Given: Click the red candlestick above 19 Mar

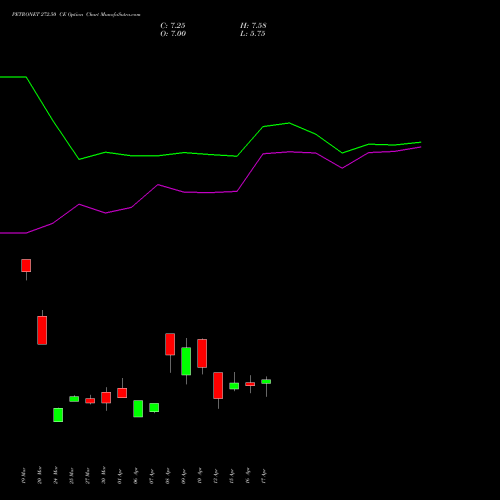Looking at the screenshot, I should [26, 266].
